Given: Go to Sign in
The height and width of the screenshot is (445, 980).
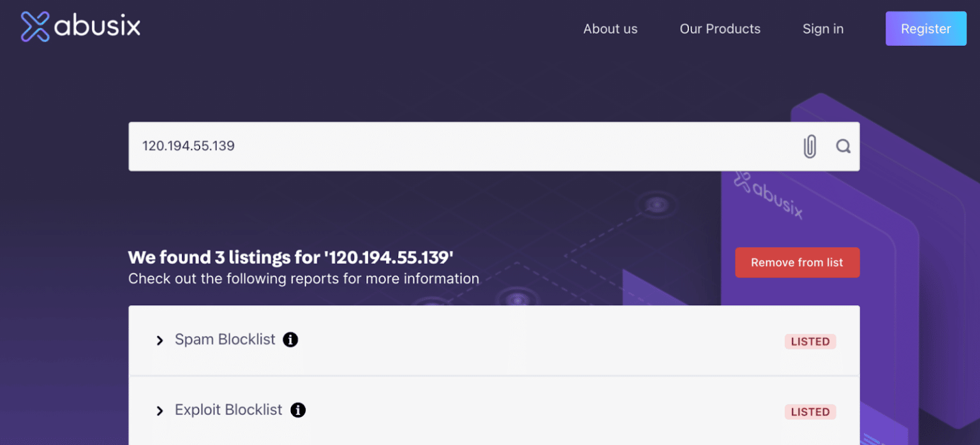Looking at the screenshot, I should (x=822, y=29).
